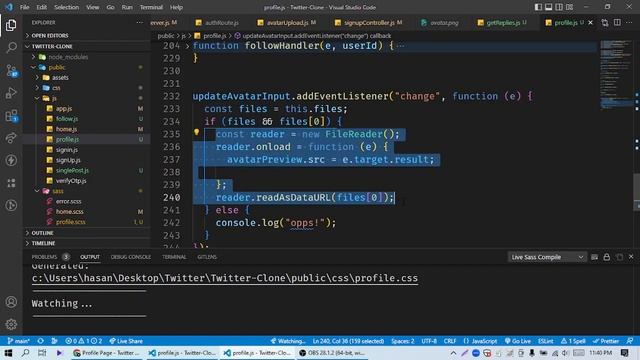The image size is (640, 360).
Task: Unfold the followHandler function on line 204
Action: (x=187, y=46)
